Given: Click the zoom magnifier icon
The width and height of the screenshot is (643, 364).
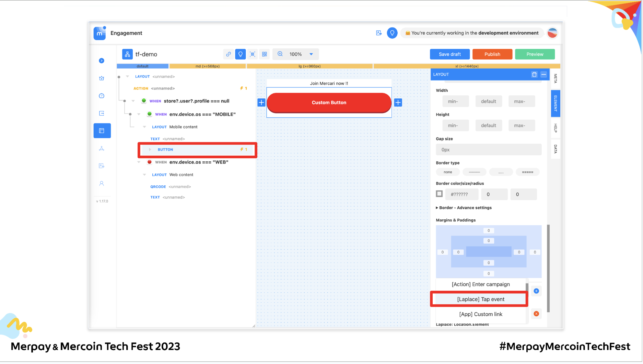Looking at the screenshot, I should (x=280, y=54).
